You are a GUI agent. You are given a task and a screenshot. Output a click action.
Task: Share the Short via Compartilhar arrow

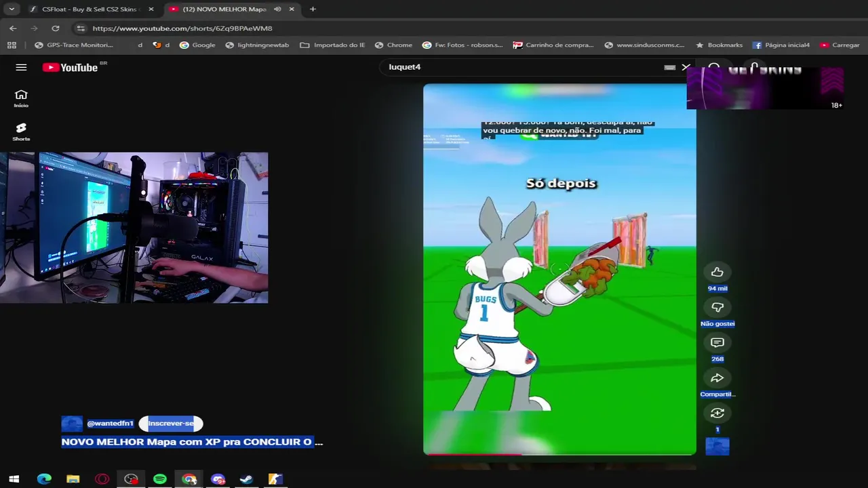click(x=717, y=378)
